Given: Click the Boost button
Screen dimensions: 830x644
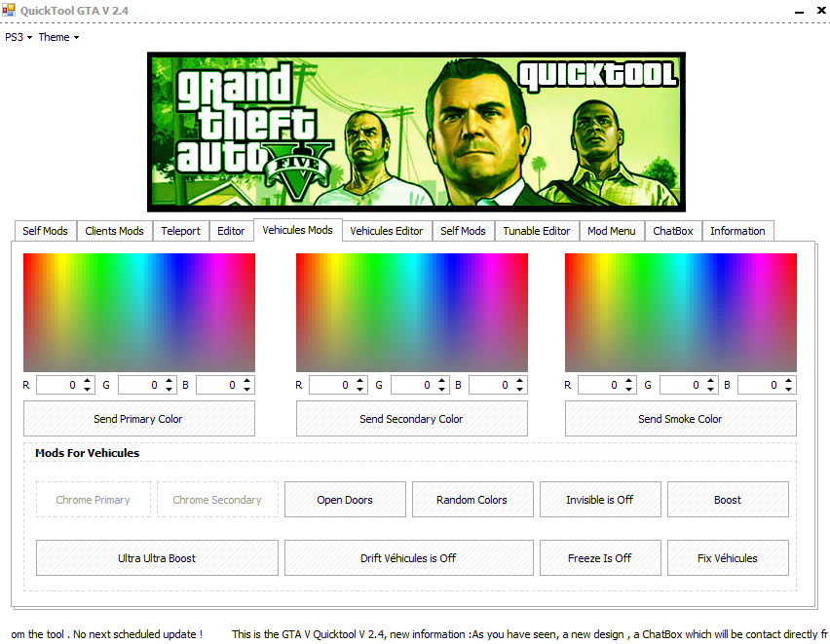Looking at the screenshot, I should pos(728,500).
